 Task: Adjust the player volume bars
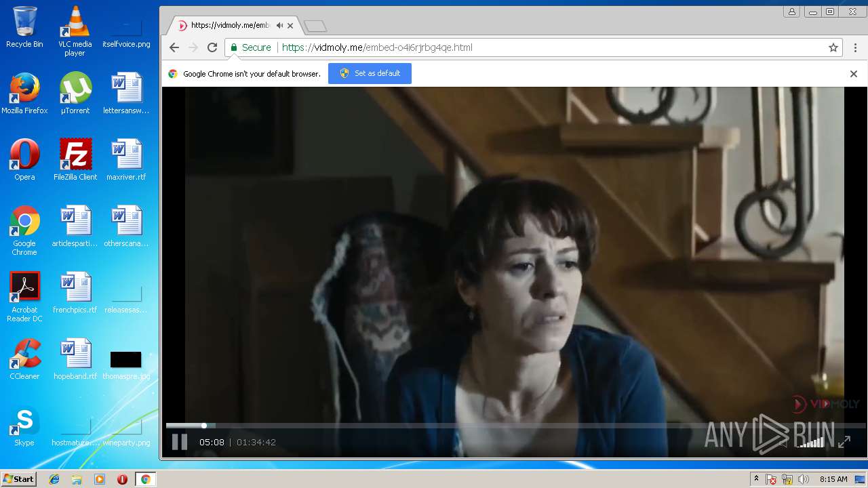(811, 443)
